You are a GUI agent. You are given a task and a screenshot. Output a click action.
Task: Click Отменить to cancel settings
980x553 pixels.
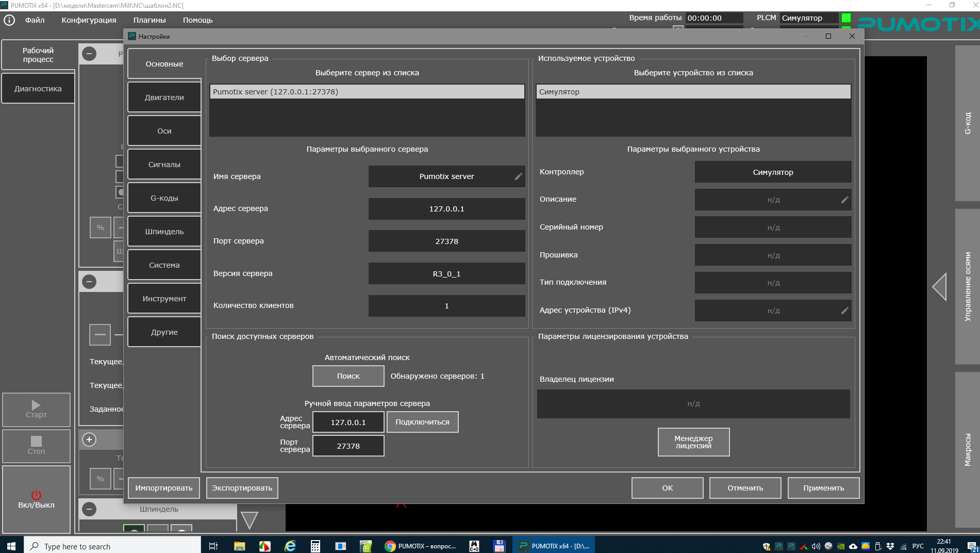point(745,488)
